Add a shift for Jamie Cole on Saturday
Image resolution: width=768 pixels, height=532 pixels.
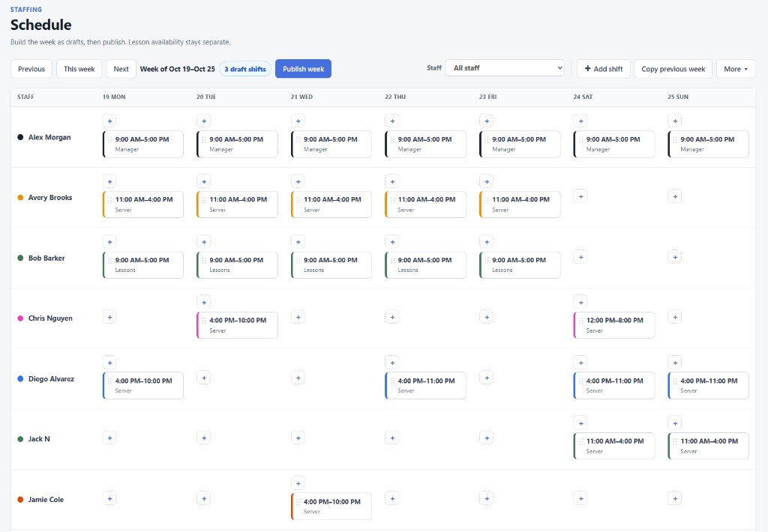click(581, 499)
